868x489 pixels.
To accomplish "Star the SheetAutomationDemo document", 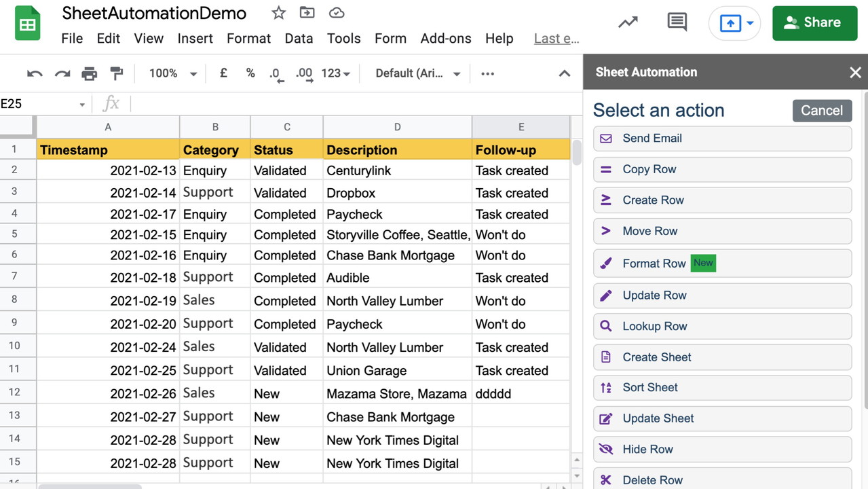I will tap(278, 13).
